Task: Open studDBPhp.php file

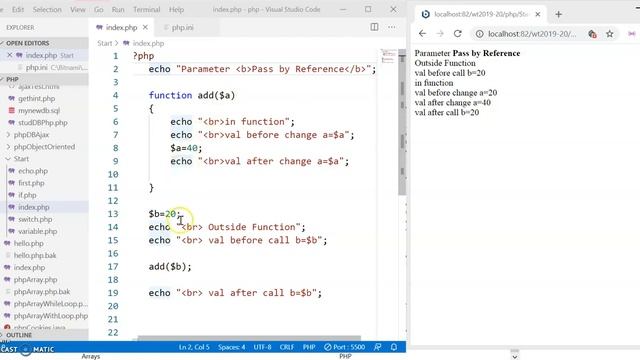Action: click(x=43, y=122)
